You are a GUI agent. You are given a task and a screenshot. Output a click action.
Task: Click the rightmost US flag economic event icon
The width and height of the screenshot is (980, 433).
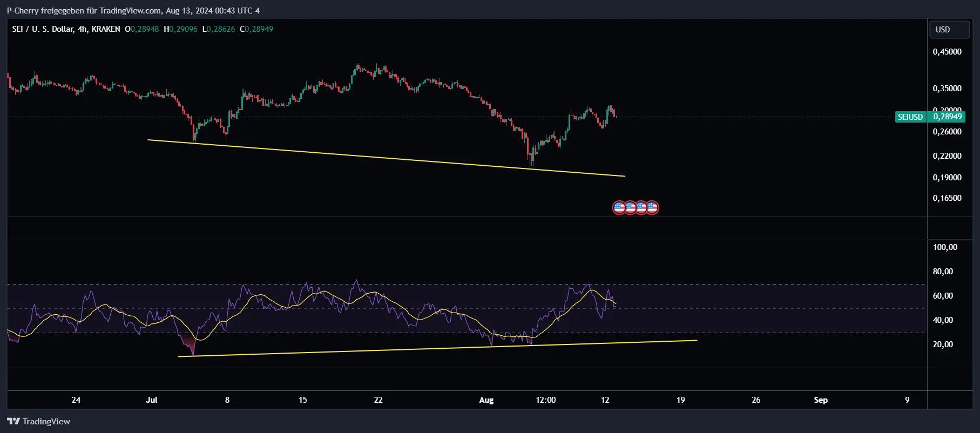pos(652,207)
